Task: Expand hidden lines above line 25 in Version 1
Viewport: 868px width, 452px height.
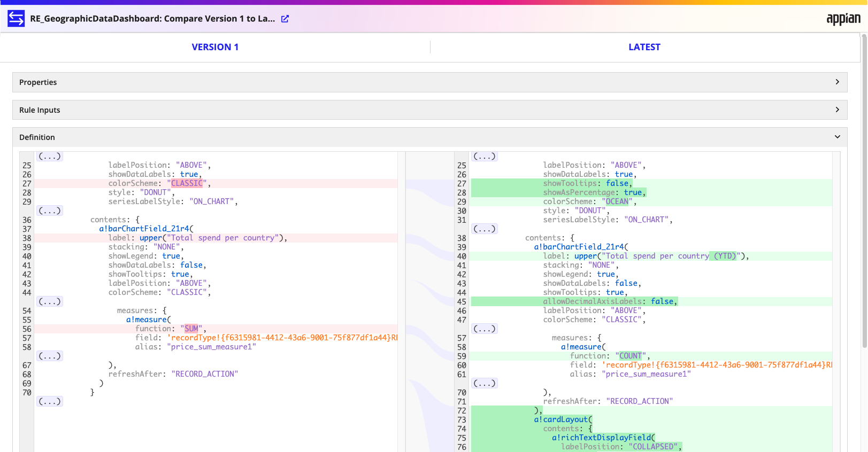Action: 50,157
